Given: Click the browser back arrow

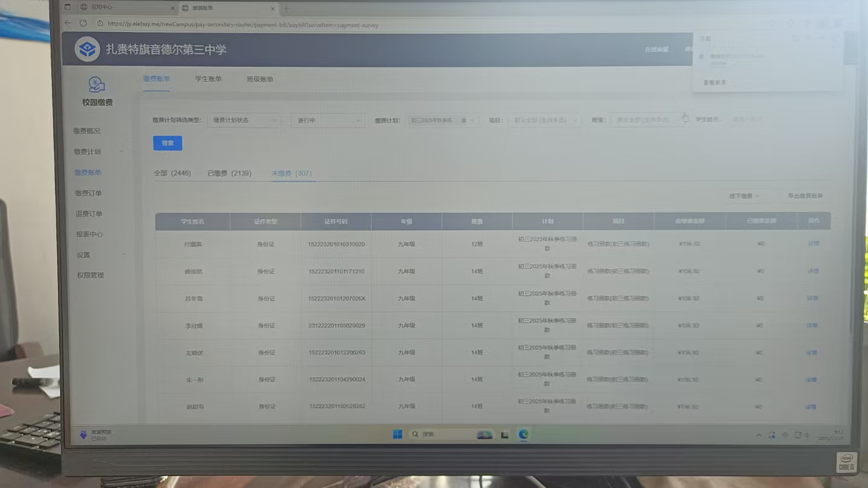Looking at the screenshot, I should click(x=68, y=23).
